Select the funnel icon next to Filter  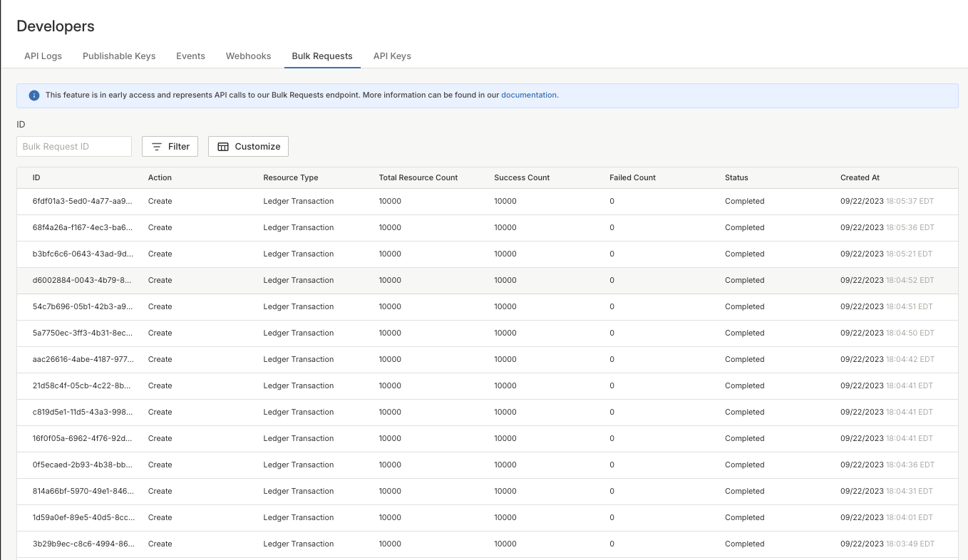157,146
